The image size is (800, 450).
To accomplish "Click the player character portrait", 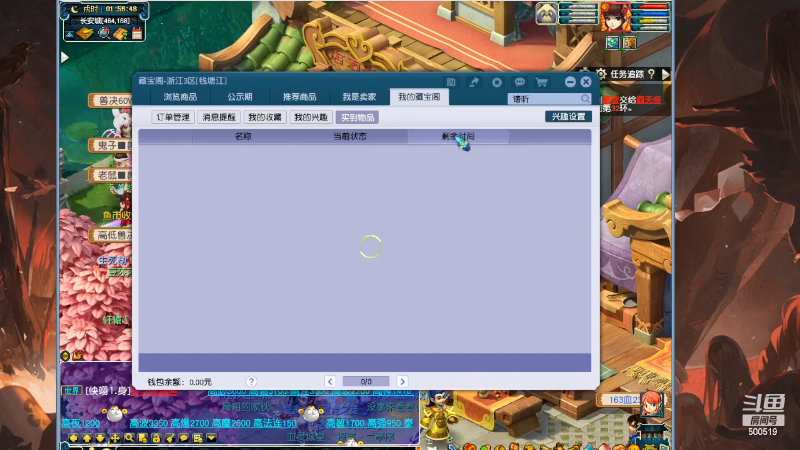I will (x=615, y=17).
